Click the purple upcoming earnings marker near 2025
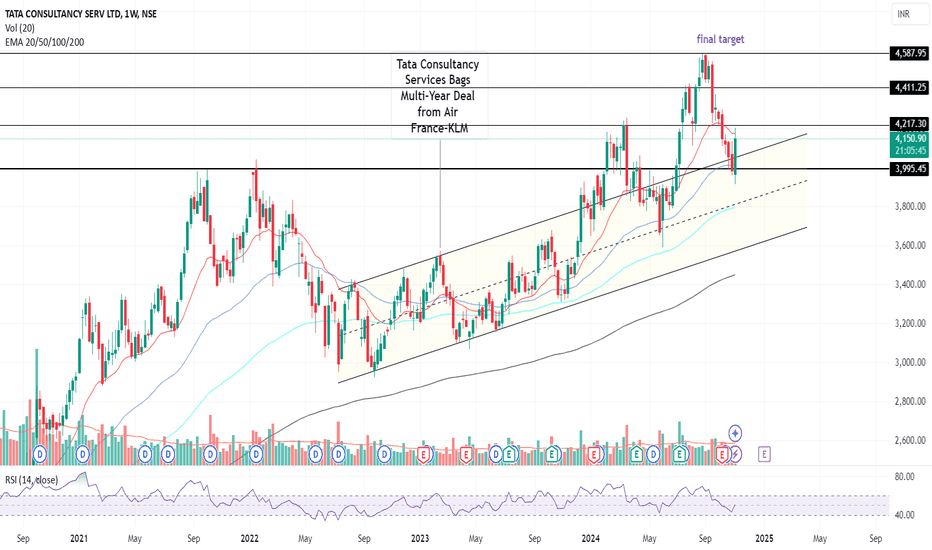 tap(764, 455)
